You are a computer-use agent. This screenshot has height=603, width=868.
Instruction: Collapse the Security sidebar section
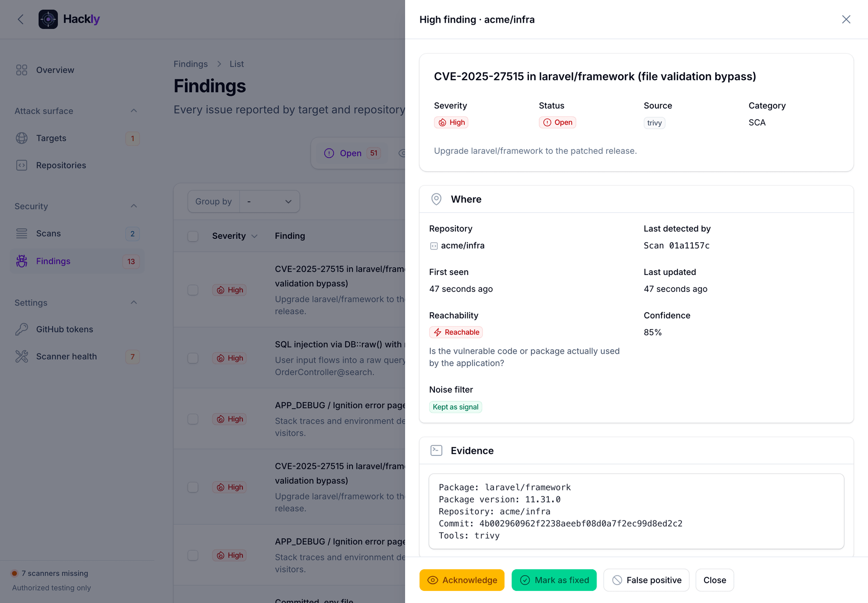tap(134, 206)
